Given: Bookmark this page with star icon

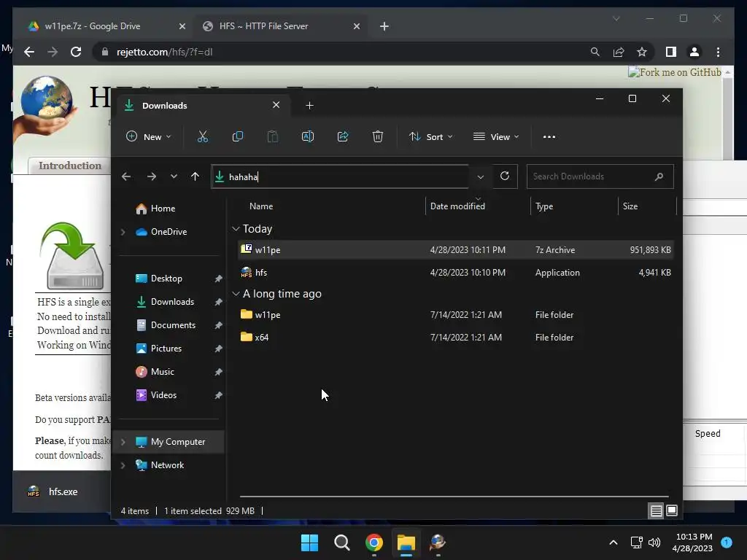Looking at the screenshot, I should (642, 52).
